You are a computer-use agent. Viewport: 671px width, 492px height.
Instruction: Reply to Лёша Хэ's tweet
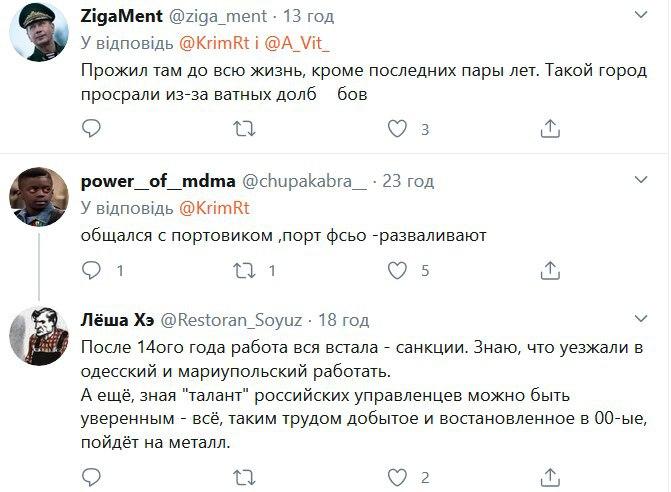(91, 476)
